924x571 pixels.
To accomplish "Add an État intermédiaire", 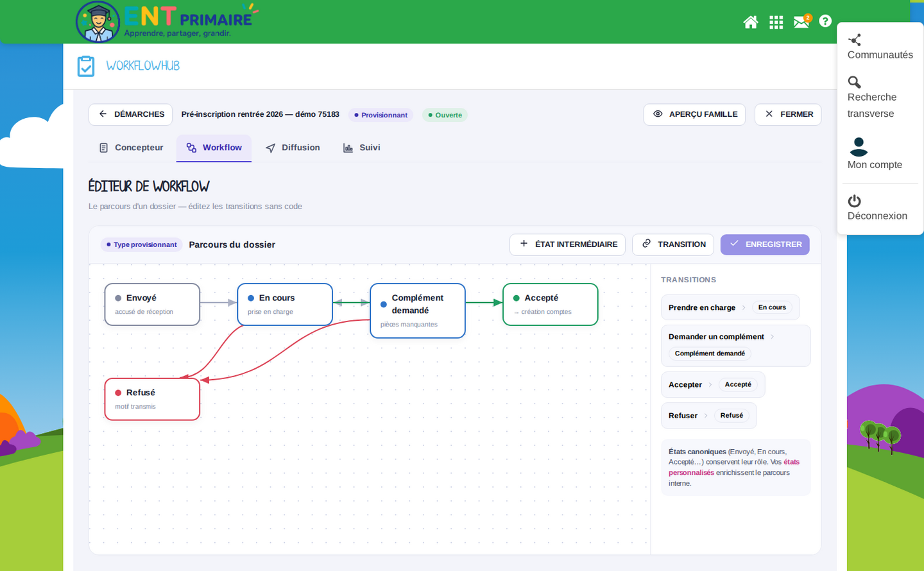I will click(x=567, y=244).
